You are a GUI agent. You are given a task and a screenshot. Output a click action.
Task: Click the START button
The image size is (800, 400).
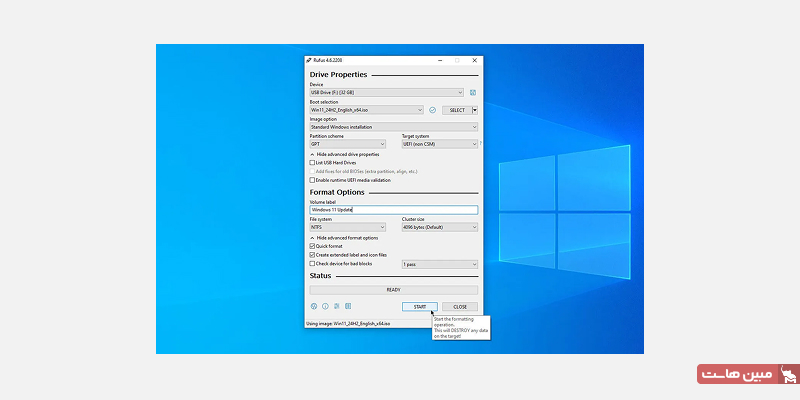pos(419,307)
